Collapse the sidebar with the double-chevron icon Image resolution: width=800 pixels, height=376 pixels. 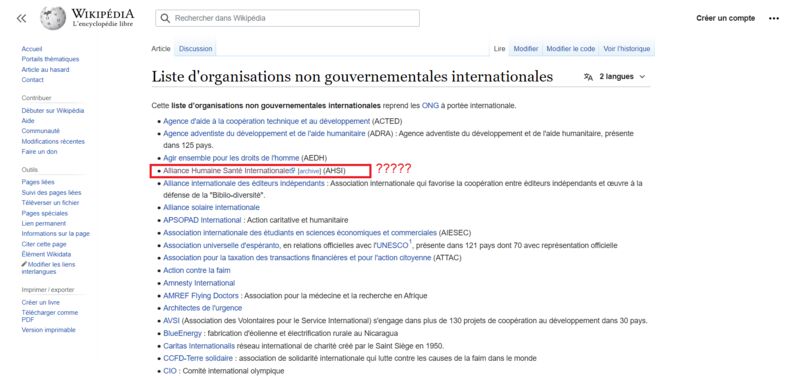pyautogui.click(x=21, y=19)
